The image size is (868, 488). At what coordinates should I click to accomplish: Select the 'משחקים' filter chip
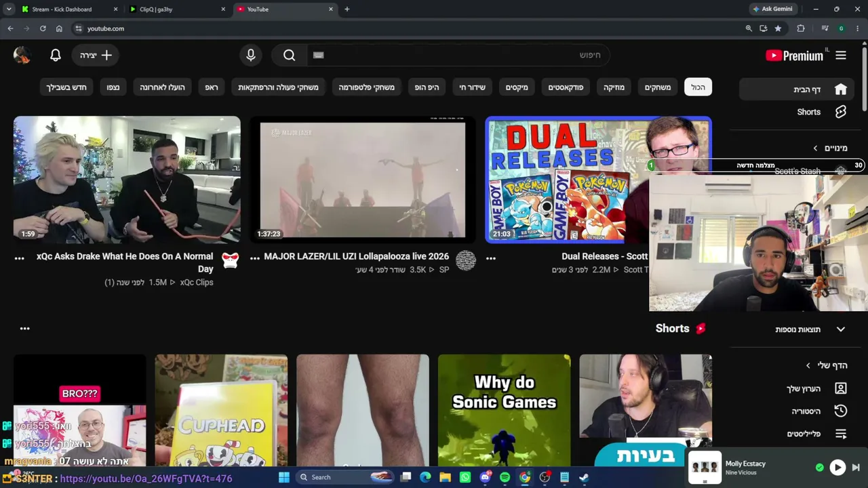[658, 87]
